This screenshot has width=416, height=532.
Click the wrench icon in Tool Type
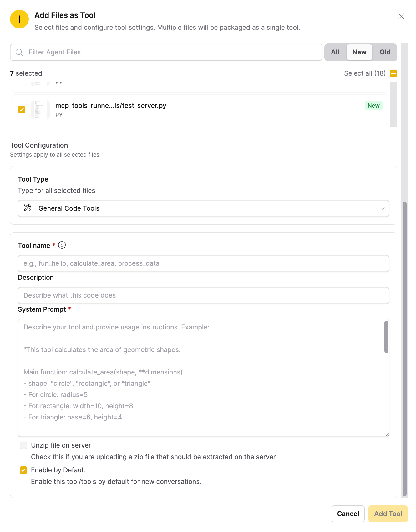[x=28, y=208]
